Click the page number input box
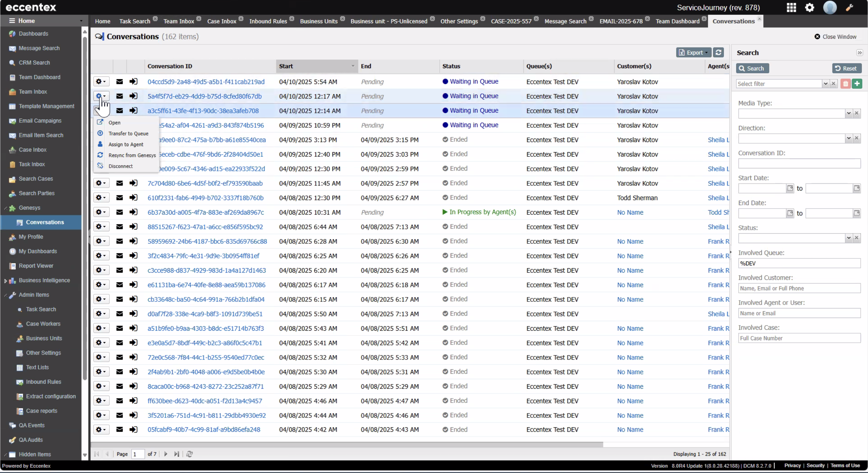The height and width of the screenshot is (473, 868). [x=137, y=454]
